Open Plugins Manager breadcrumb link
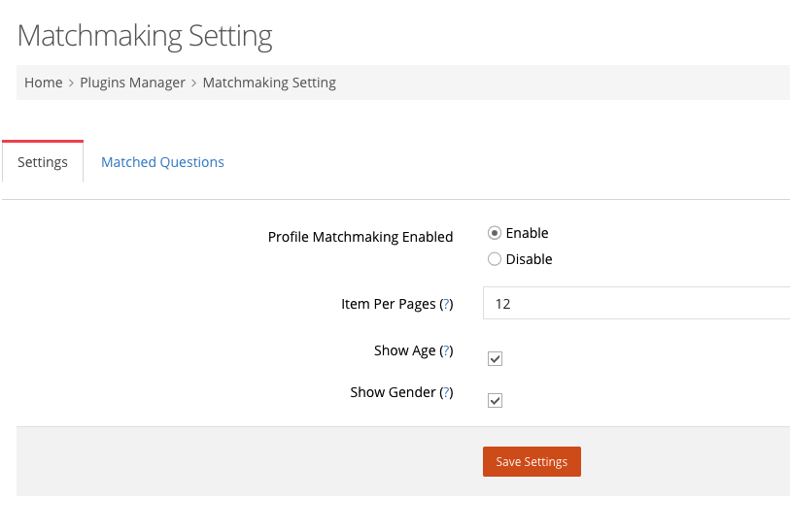Viewport: 790px width, 532px height. coord(132,83)
